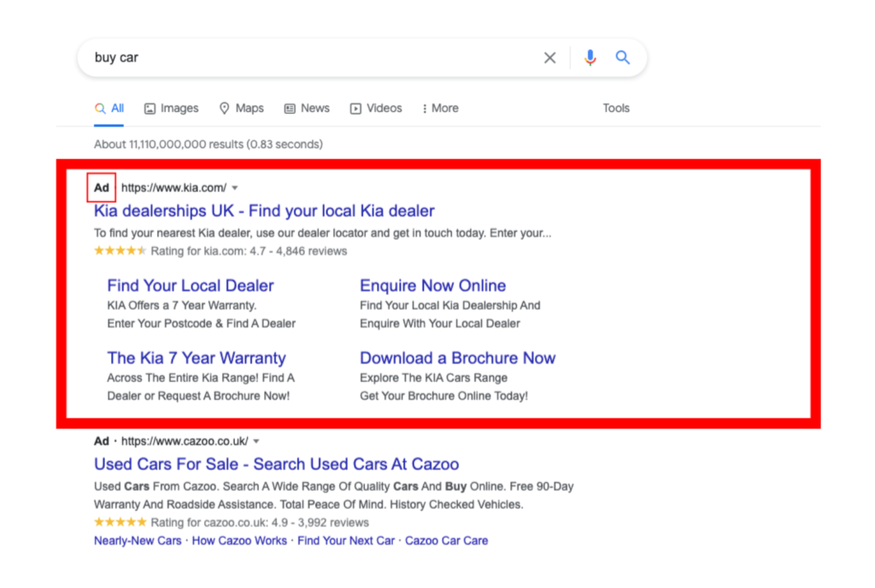Screen dimensions: 875x588
Task: Click 'Rating for cazoo.co.uk: 4.9' text
Action: pos(220,523)
